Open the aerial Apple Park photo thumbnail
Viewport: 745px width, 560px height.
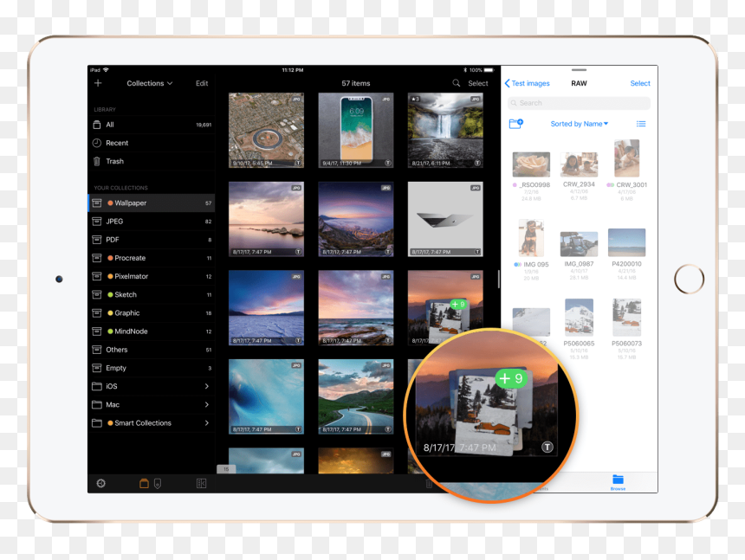click(266, 130)
